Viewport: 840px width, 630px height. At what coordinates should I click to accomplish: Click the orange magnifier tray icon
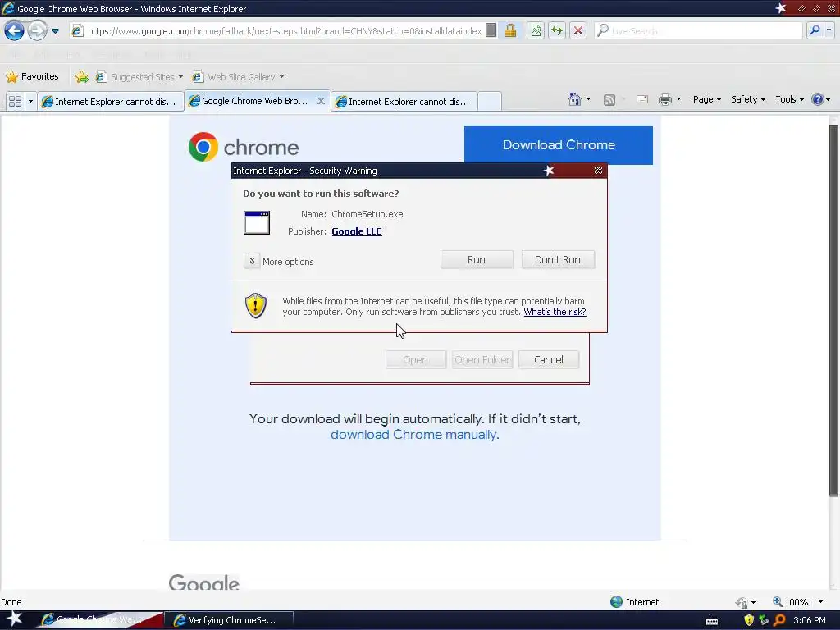coord(779,620)
